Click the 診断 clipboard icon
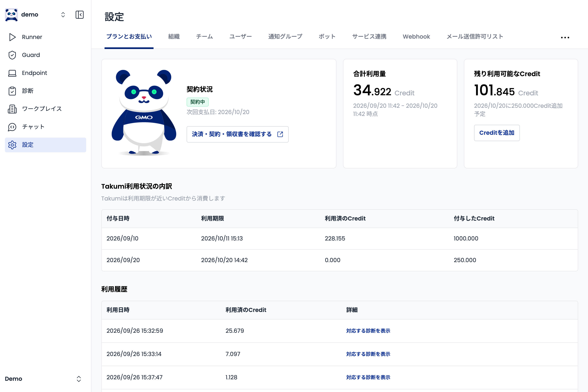The width and height of the screenshot is (588, 392). click(x=12, y=91)
